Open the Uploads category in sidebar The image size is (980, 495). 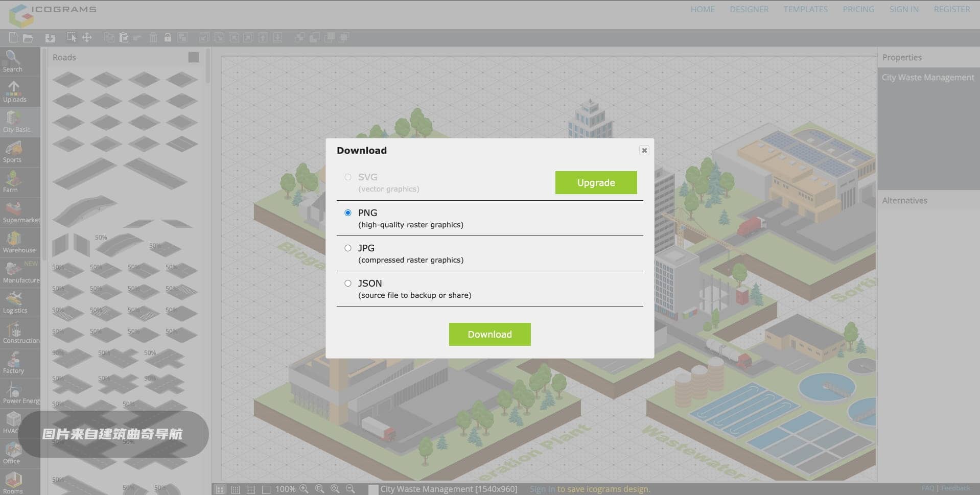pyautogui.click(x=14, y=91)
